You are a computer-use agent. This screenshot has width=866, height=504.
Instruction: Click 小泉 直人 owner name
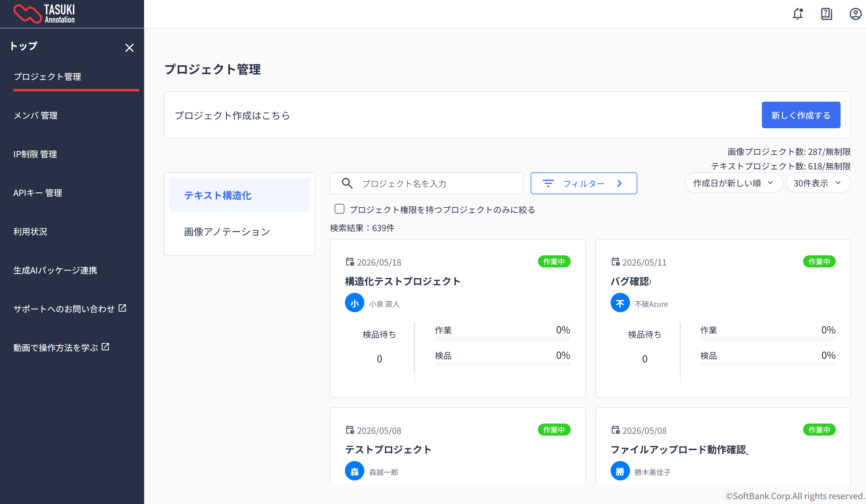384,304
